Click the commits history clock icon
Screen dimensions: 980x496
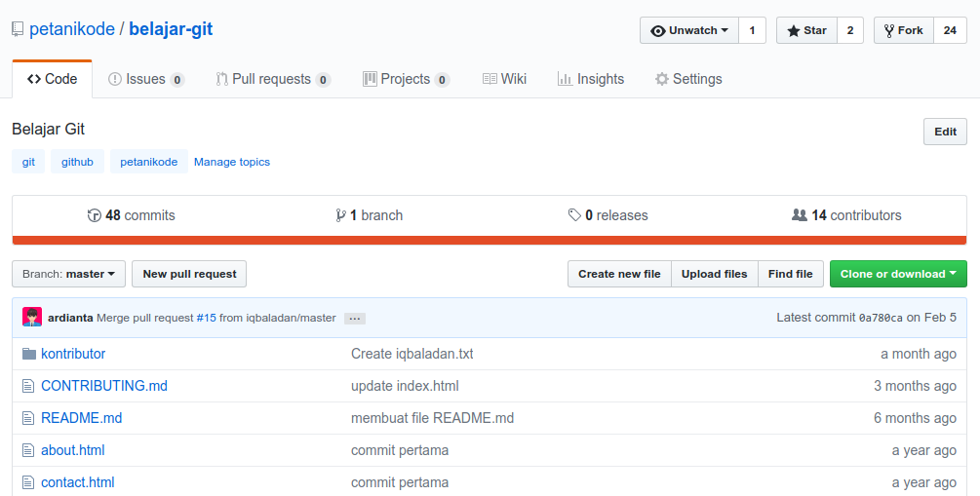tap(95, 215)
